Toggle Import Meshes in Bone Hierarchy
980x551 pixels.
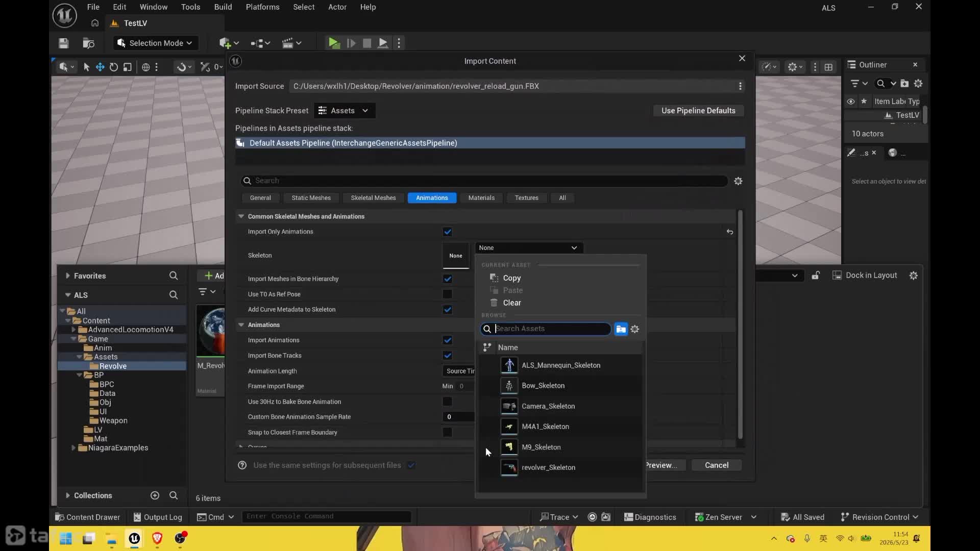click(448, 279)
